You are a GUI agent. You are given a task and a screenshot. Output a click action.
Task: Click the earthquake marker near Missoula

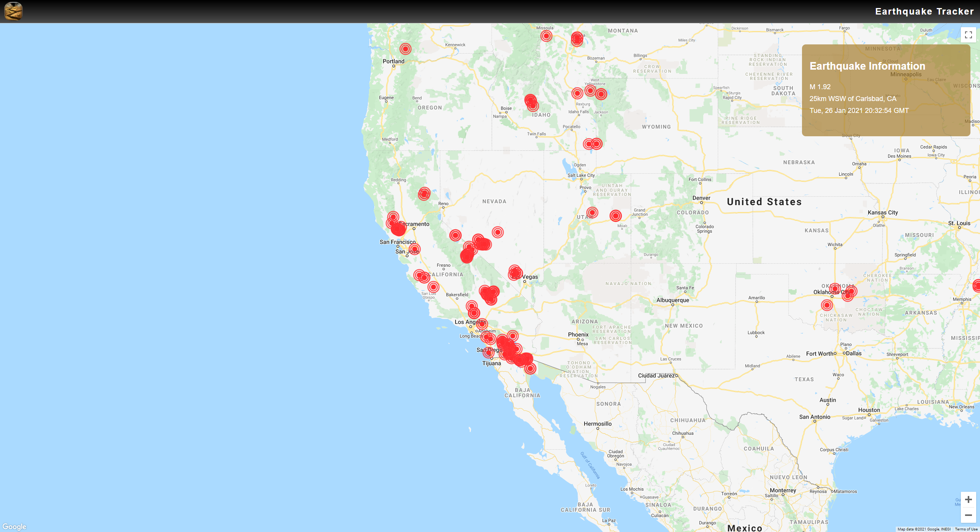click(x=546, y=36)
